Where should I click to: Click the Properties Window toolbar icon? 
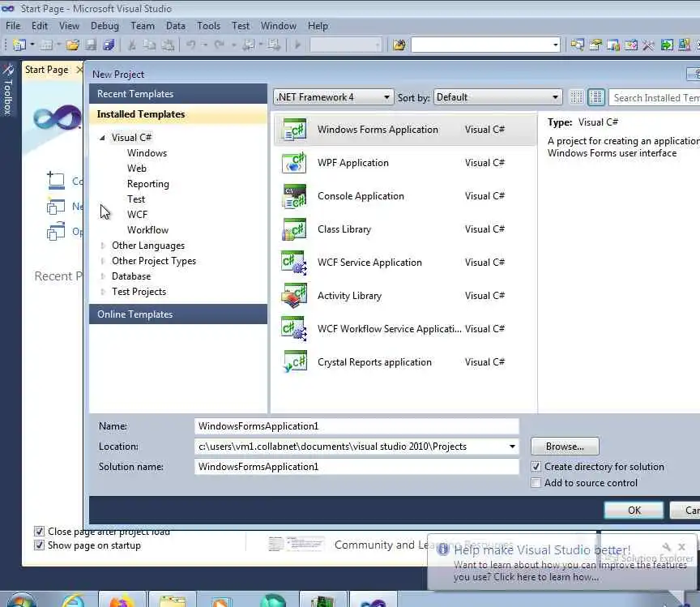(x=595, y=45)
